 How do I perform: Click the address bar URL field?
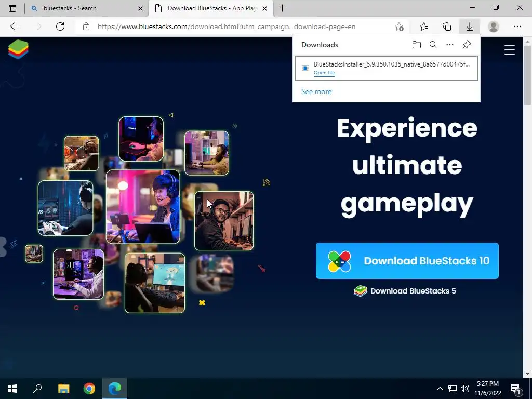(x=227, y=26)
